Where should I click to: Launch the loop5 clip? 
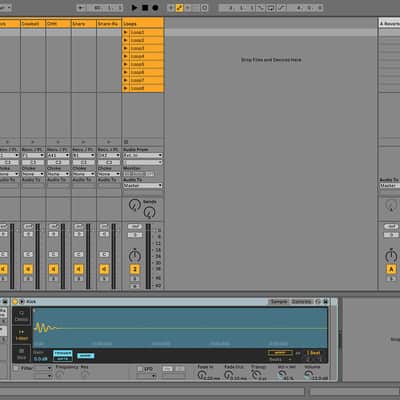coord(126,64)
